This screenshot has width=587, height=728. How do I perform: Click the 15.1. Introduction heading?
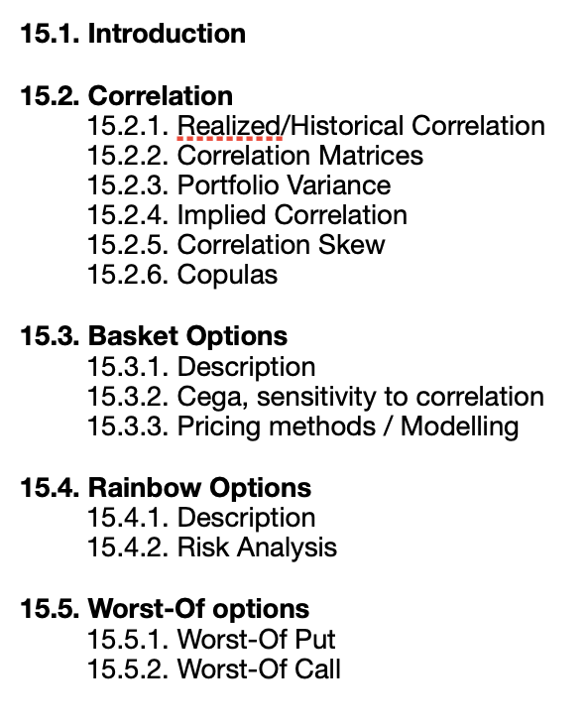point(133,34)
